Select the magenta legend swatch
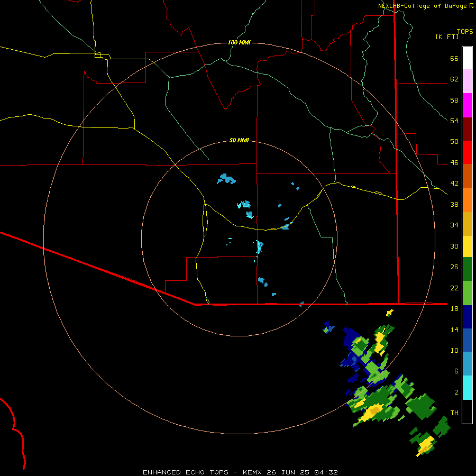The height and width of the screenshot is (476, 476). [467, 105]
